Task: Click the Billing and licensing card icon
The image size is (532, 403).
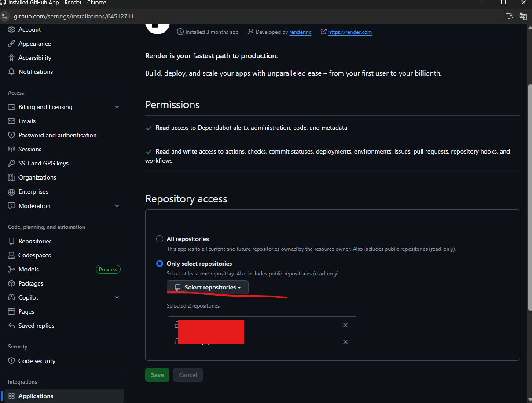Action: pos(11,107)
